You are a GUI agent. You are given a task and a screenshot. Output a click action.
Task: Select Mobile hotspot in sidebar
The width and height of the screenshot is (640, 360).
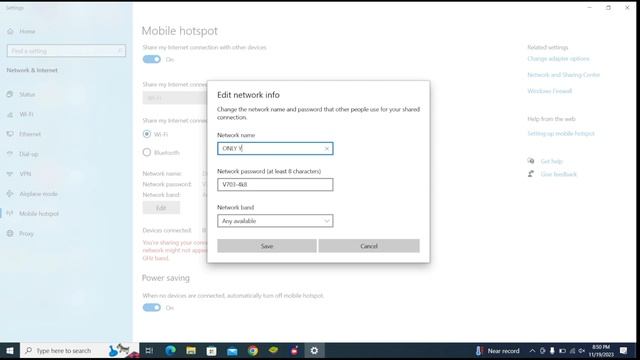[x=39, y=213]
